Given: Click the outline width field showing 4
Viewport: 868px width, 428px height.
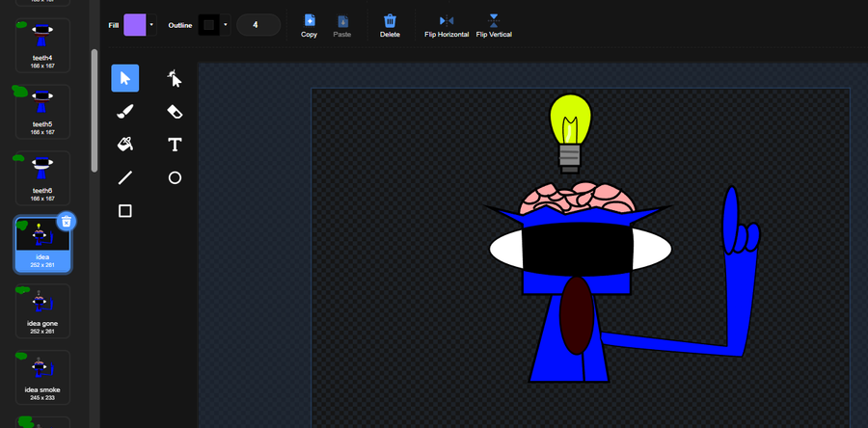Looking at the screenshot, I should [x=258, y=25].
